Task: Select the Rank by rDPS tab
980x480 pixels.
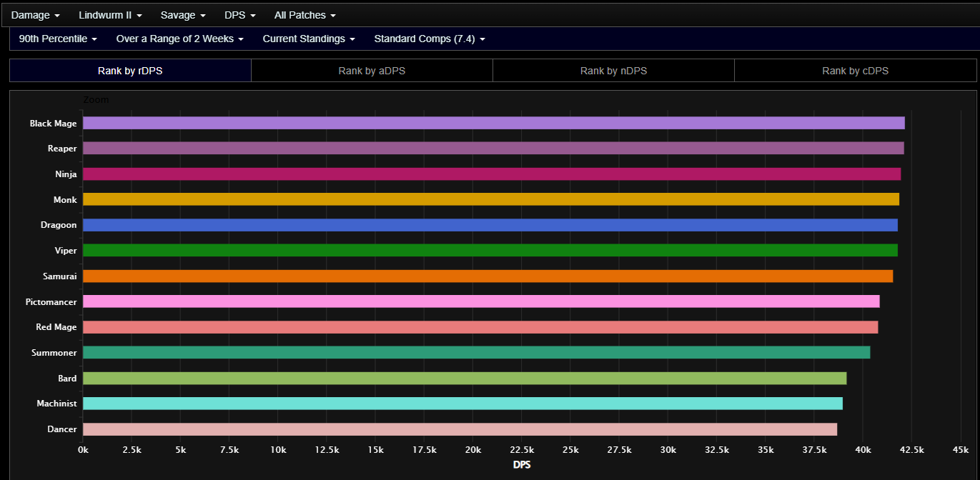Action: pyautogui.click(x=130, y=71)
